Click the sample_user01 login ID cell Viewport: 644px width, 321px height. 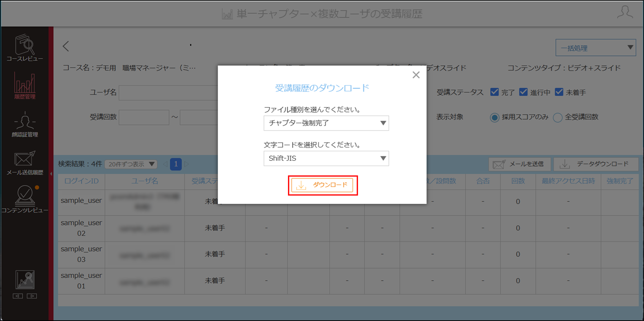[x=81, y=281]
